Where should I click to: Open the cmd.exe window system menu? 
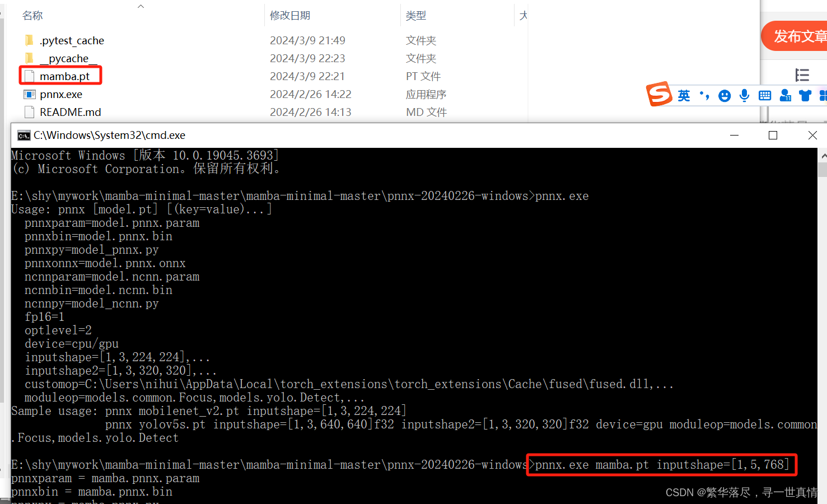[23, 135]
